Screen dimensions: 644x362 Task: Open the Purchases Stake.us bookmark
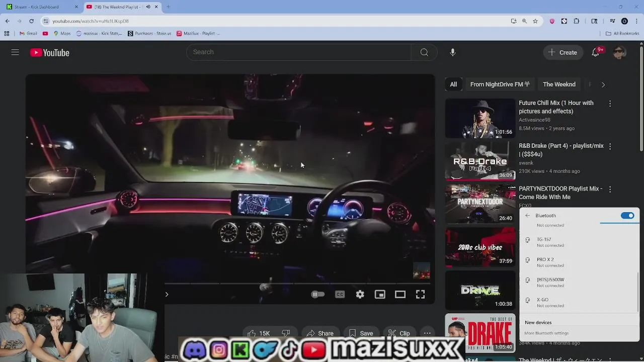click(x=149, y=34)
